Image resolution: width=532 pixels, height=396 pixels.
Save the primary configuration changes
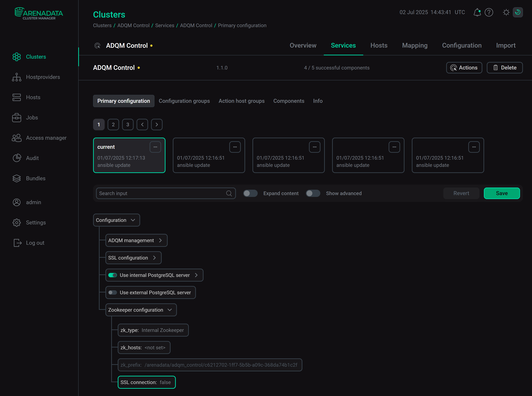[502, 193]
